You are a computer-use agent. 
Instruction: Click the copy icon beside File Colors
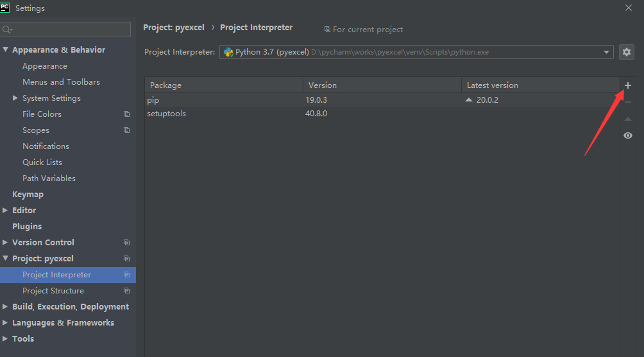click(126, 114)
